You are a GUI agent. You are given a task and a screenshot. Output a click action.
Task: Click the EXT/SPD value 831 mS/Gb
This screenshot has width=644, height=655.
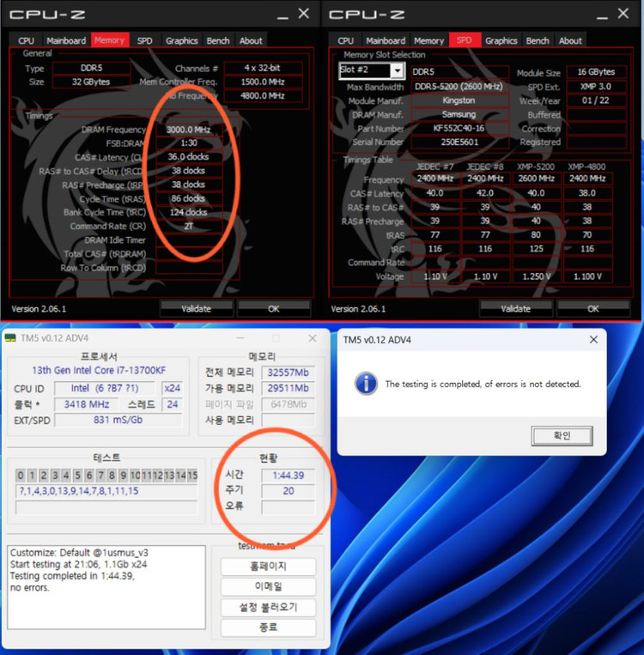click(118, 420)
